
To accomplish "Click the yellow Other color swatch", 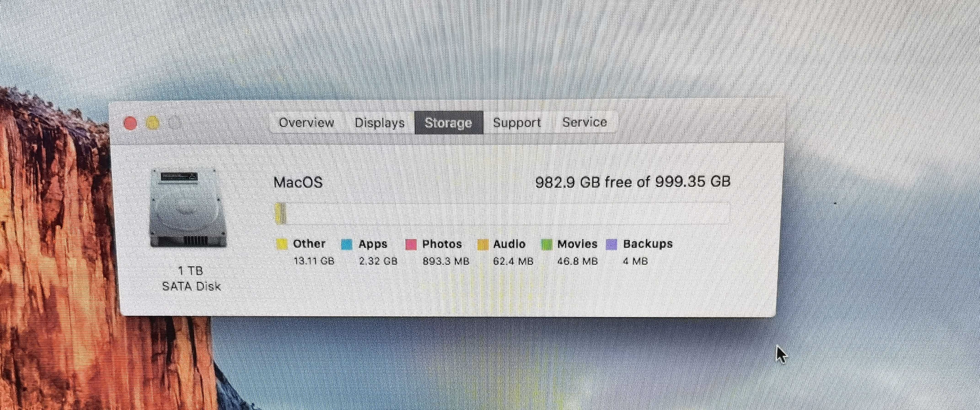I will [282, 244].
